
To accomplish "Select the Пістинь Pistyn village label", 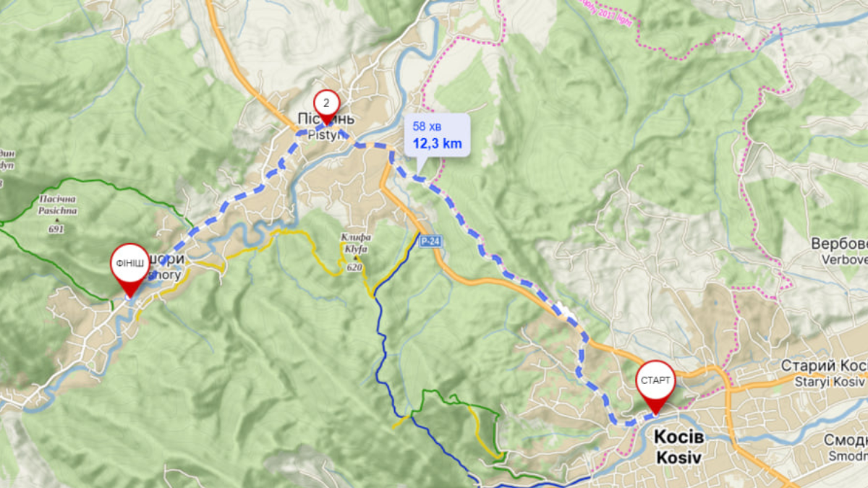I will (x=325, y=124).
